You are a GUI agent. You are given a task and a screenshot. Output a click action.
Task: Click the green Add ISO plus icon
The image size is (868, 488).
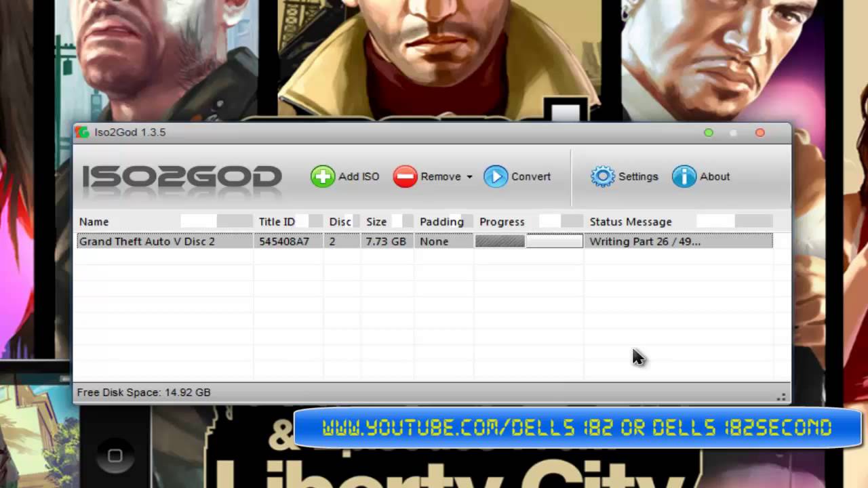pyautogui.click(x=323, y=176)
